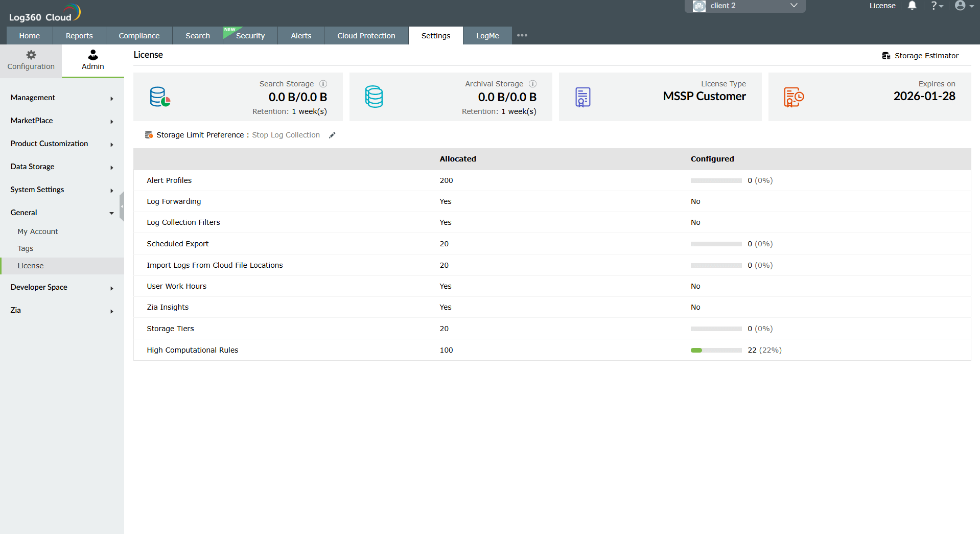This screenshot has height=534, width=980.
Task: Click the Search Storage info icon
Action: pyautogui.click(x=323, y=84)
